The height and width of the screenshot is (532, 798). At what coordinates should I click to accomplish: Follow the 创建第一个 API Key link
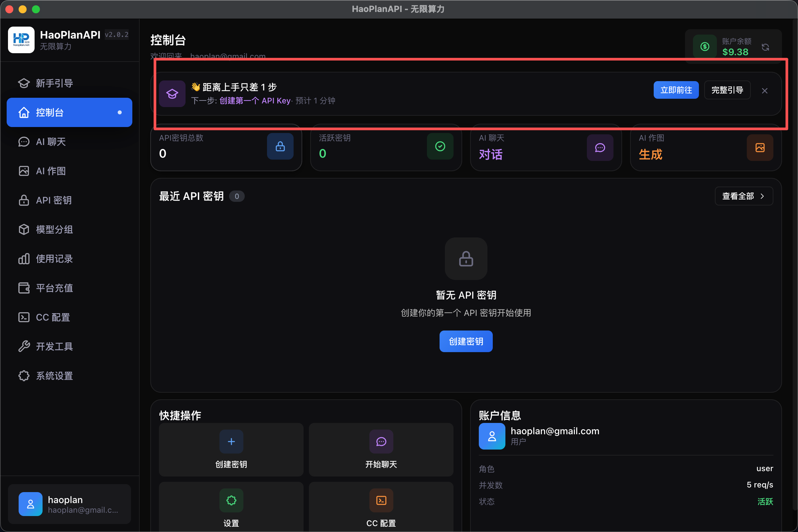pos(255,100)
